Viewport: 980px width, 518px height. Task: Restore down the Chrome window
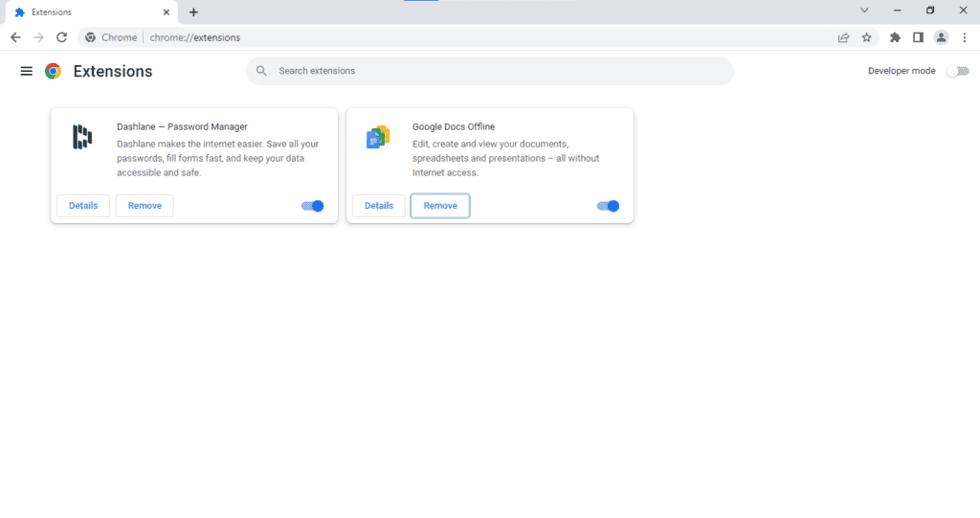click(x=930, y=11)
